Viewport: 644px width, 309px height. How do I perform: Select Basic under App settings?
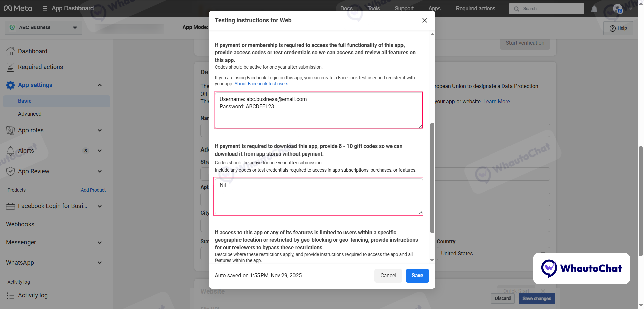[57, 101]
